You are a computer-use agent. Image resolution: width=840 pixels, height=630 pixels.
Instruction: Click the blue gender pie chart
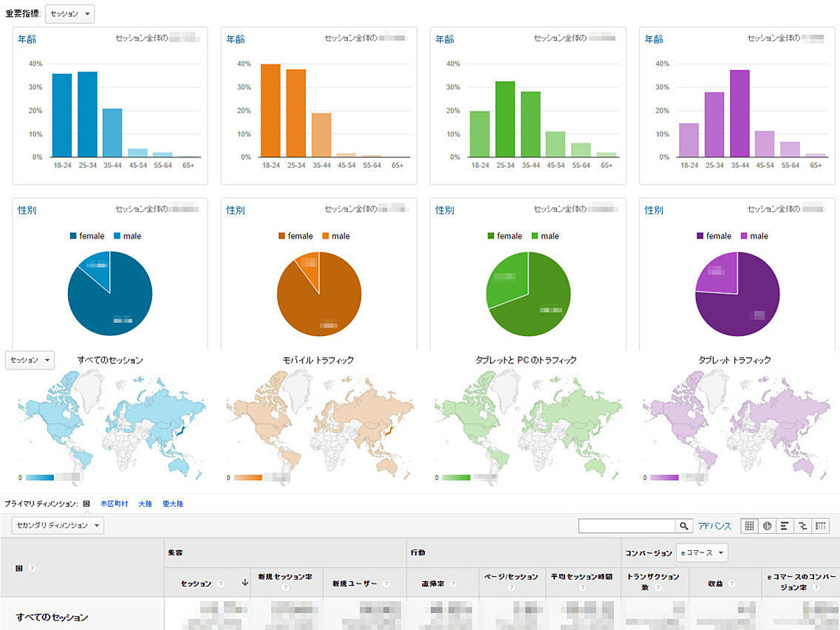pyautogui.click(x=110, y=293)
